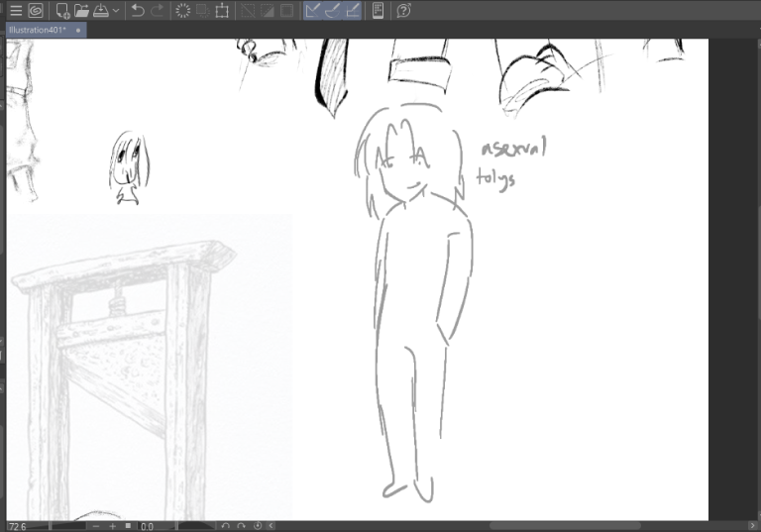Open an existing file from folder
Screen dimensions: 761x532
click(81, 10)
